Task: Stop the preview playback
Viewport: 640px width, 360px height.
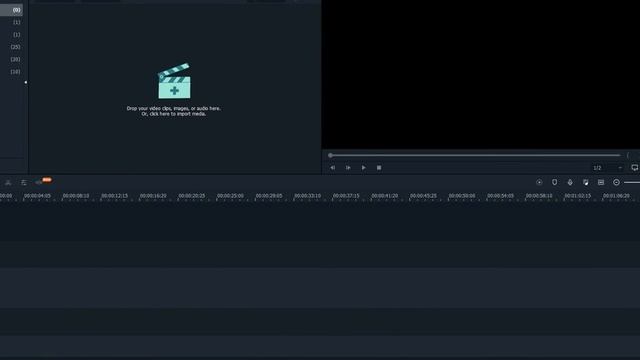Action: point(379,168)
